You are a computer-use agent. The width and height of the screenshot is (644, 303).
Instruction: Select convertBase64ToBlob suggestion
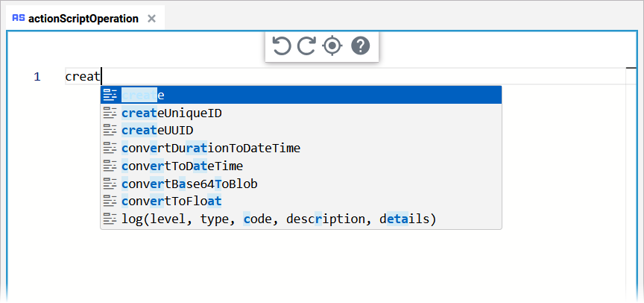point(189,184)
